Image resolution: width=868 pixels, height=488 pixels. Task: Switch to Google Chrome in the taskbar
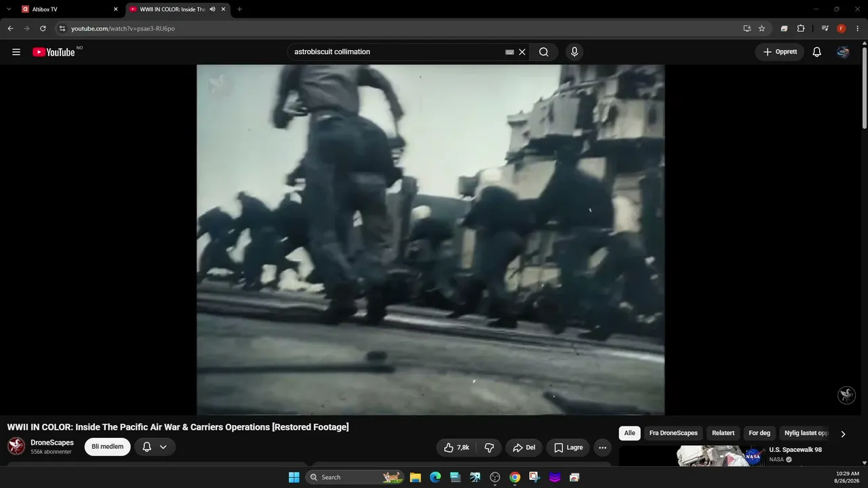[515, 477]
